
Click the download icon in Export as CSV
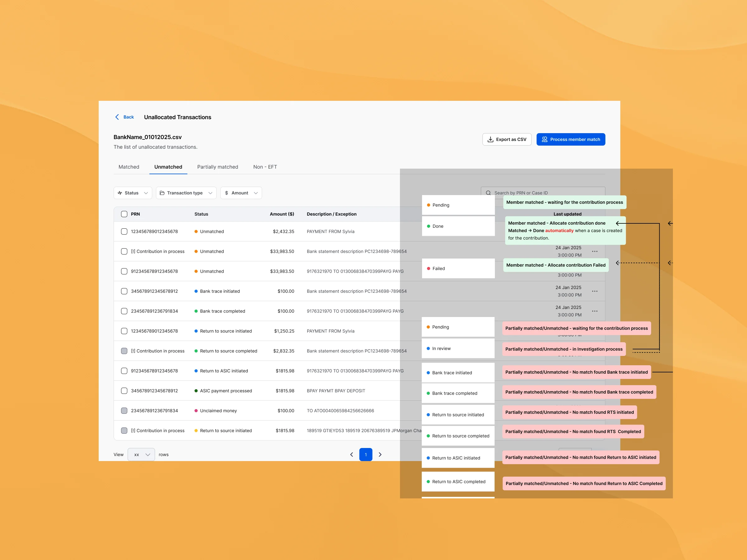(x=490, y=139)
